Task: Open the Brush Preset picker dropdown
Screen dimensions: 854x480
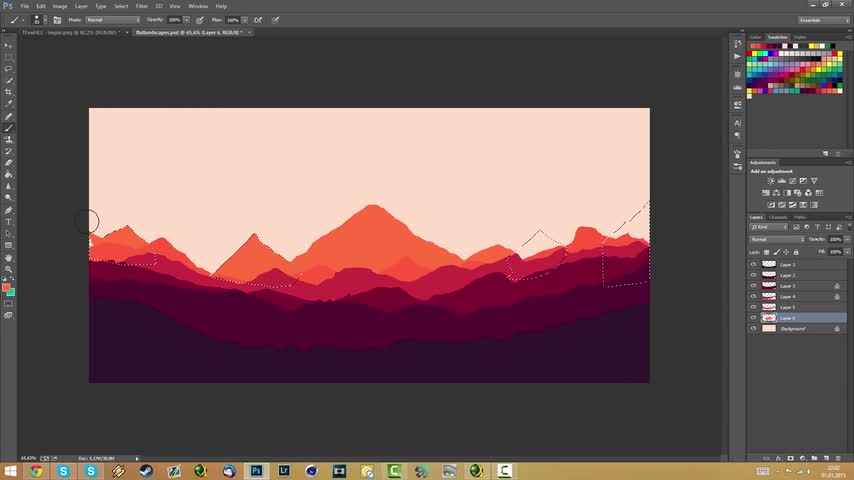Action: click(45, 20)
